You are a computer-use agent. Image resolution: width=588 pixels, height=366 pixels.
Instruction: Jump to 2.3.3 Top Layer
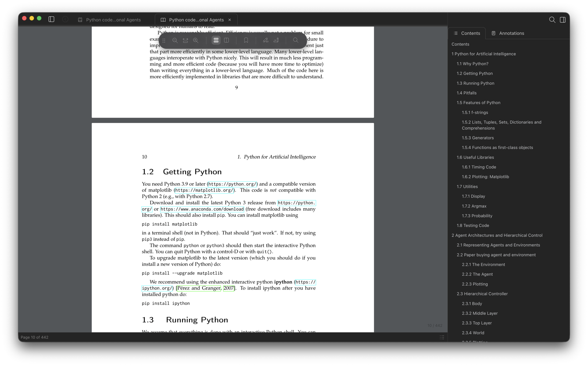[x=477, y=323]
